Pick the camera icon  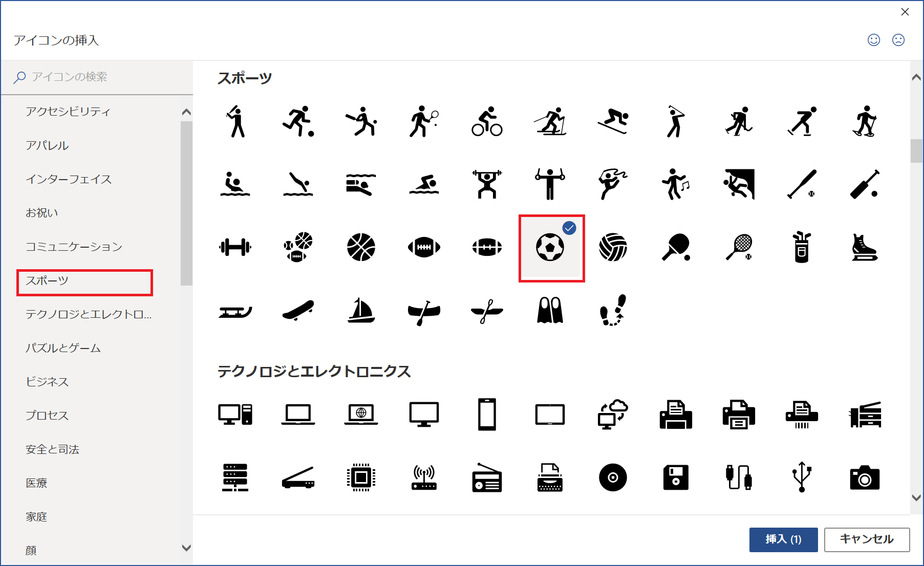pyautogui.click(x=865, y=478)
